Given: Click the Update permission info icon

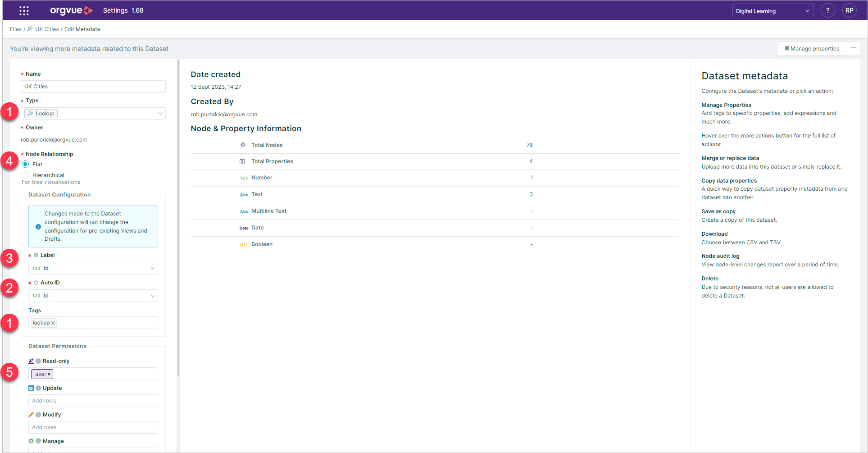Looking at the screenshot, I should (38, 388).
